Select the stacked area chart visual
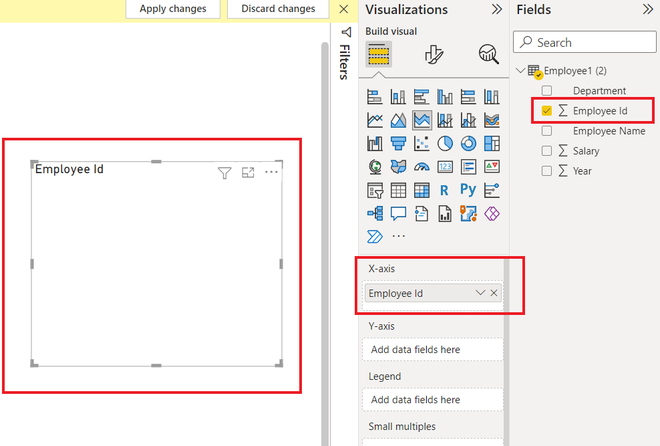 tap(421, 120)
